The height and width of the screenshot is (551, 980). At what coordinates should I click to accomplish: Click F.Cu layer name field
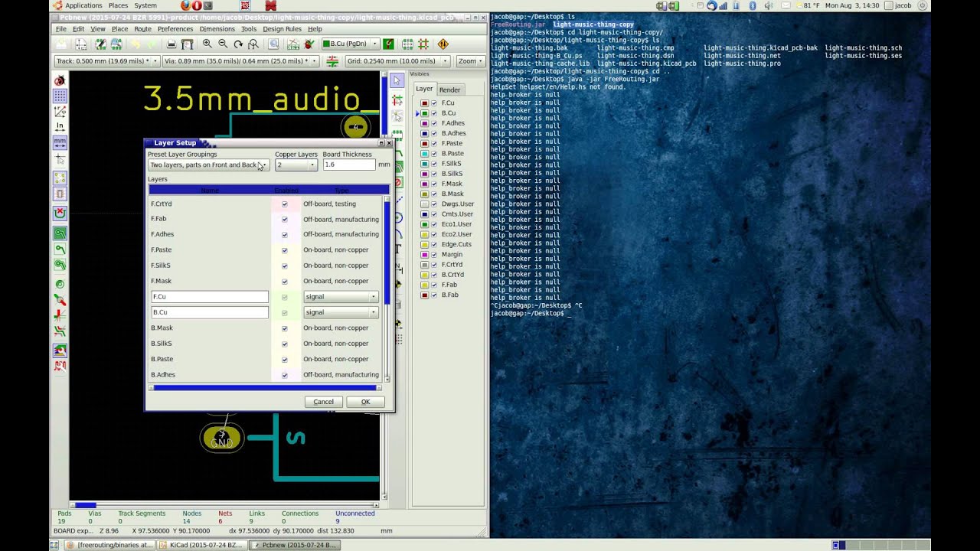[210, 297]
